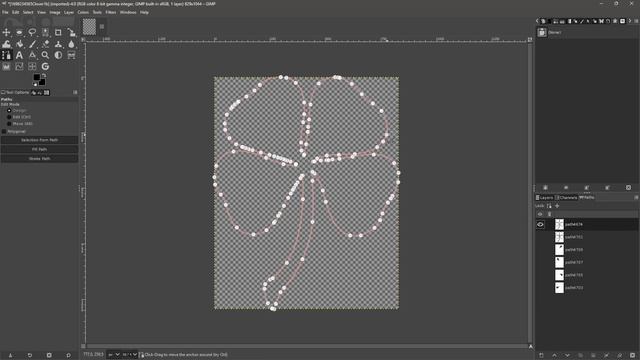640x360 pixels.
Task: Select the Paintbrush tool
Action: tap(32, 44)
